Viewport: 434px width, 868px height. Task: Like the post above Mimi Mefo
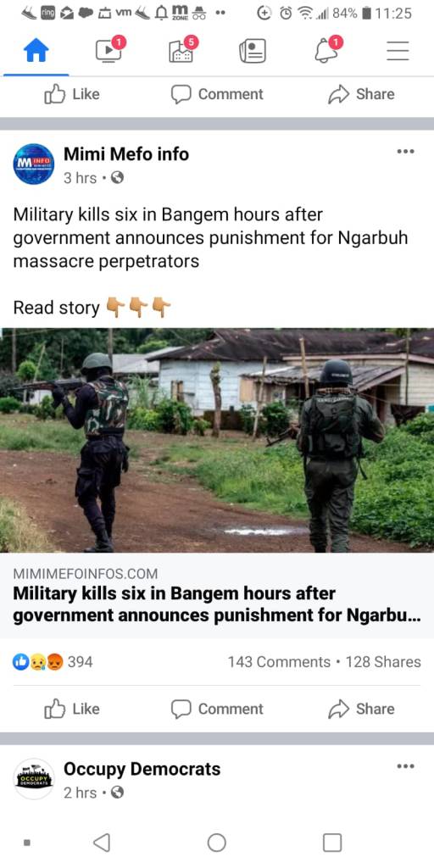pos(72,95)
